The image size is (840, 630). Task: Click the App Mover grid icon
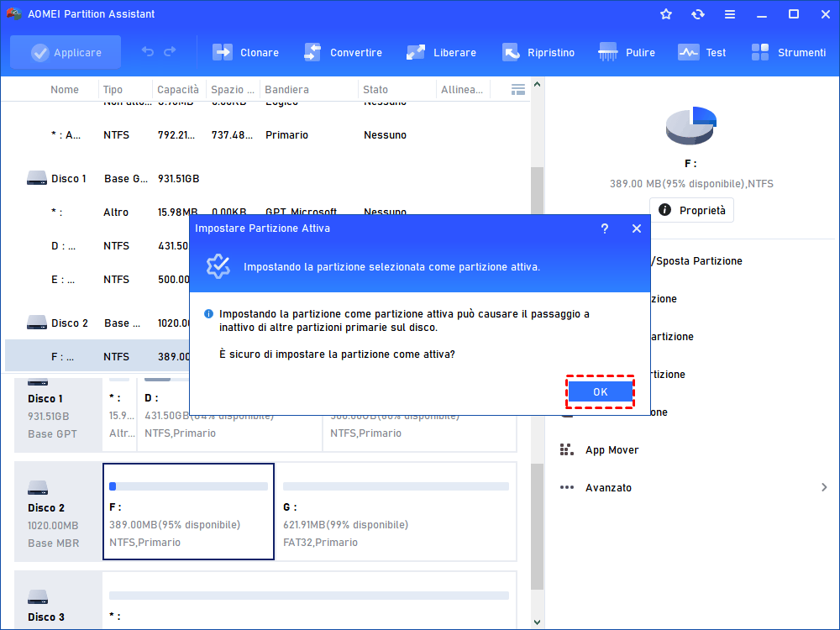[567, 449]
